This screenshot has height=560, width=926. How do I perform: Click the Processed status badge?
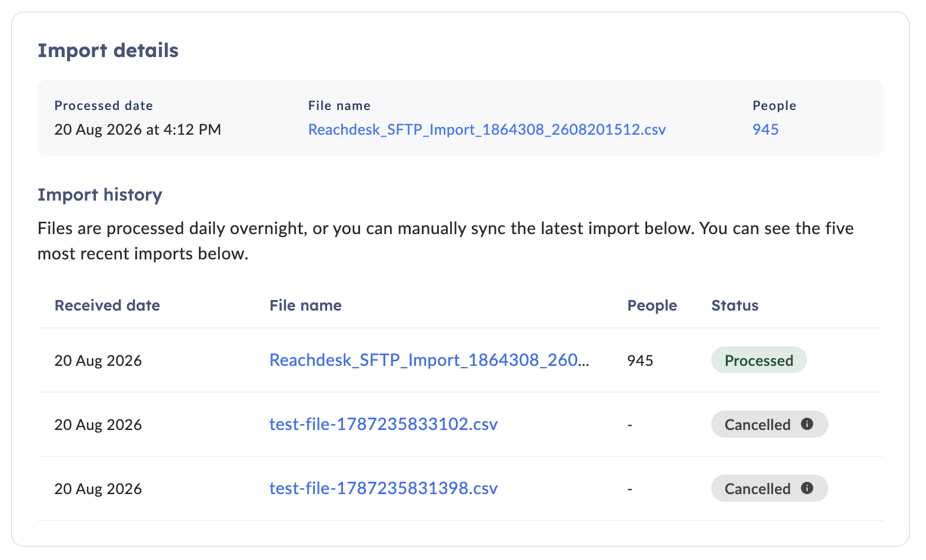[759, 360]
